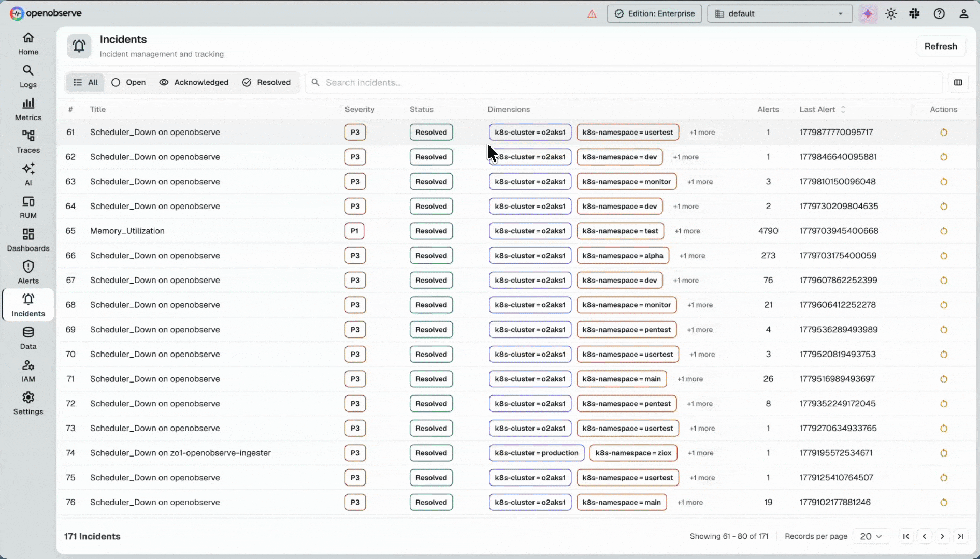
Task: Open Metrics from the sidebar
Action: (x=28, y=109)
